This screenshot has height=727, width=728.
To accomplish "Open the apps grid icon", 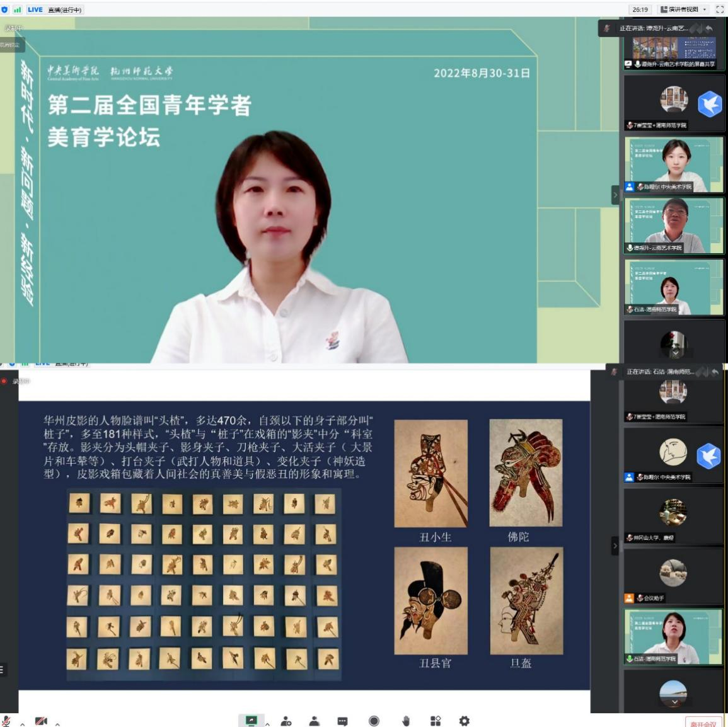I will (x=436, y=721).
